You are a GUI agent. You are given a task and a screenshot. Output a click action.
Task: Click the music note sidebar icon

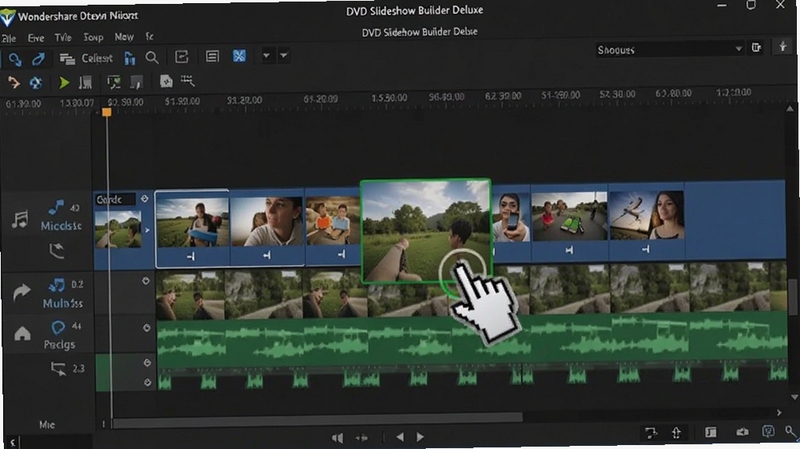click(x=20, y=219)
